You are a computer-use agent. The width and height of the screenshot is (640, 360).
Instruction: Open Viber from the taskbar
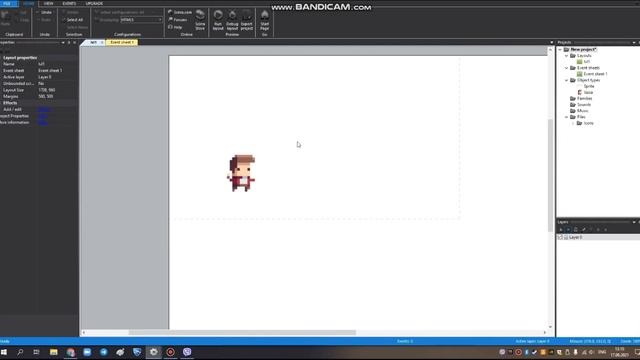187,352
